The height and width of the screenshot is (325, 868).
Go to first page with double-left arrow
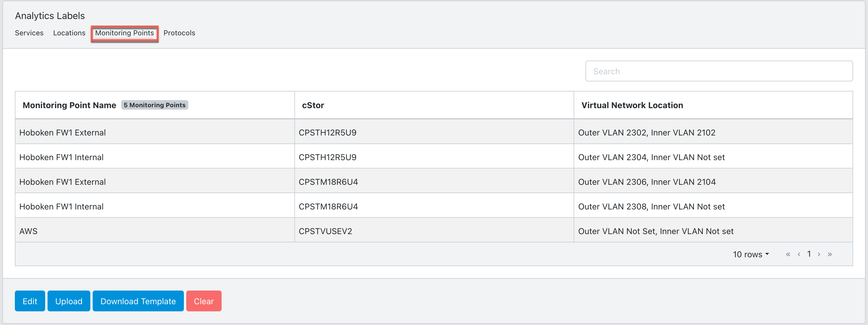coord(788,254)
